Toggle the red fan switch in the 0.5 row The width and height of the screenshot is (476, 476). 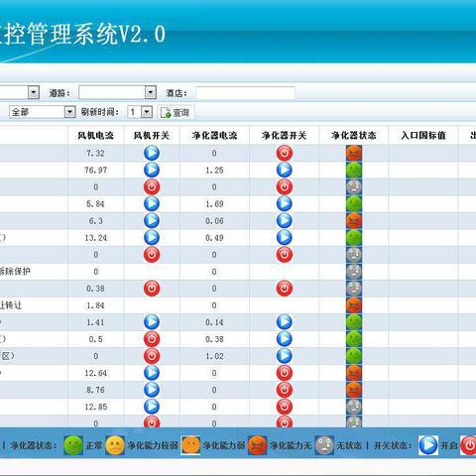pyautogui.click(x=152, y=339)
